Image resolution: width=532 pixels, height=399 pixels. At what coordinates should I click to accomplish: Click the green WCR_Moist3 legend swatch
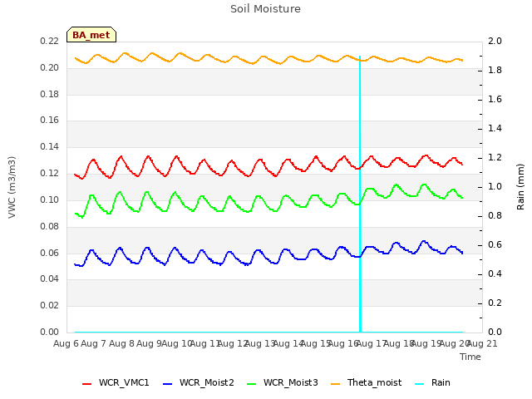[252, 384]
